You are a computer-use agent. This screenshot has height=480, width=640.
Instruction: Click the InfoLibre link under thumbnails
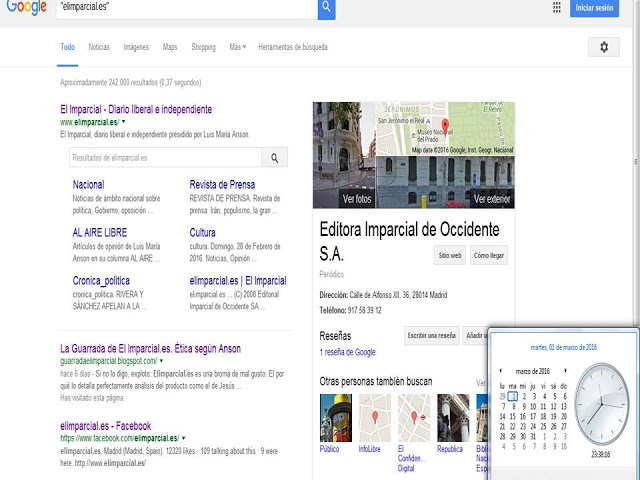coord(369,449)
